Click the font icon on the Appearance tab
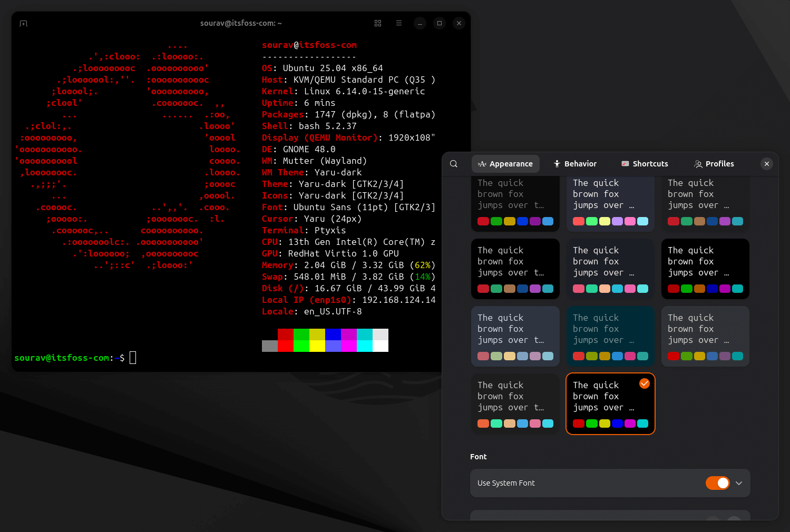 [482, 164]
